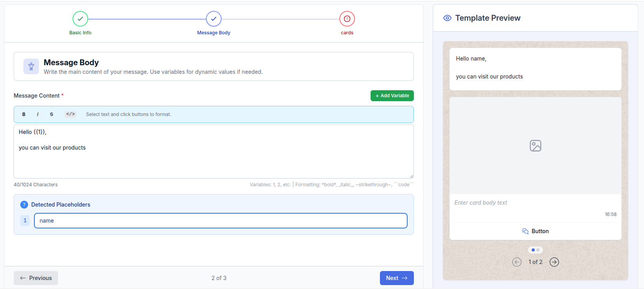Focus the Message Content text area
The width and height of the screenshot is (644, 289).
(214, 152)
